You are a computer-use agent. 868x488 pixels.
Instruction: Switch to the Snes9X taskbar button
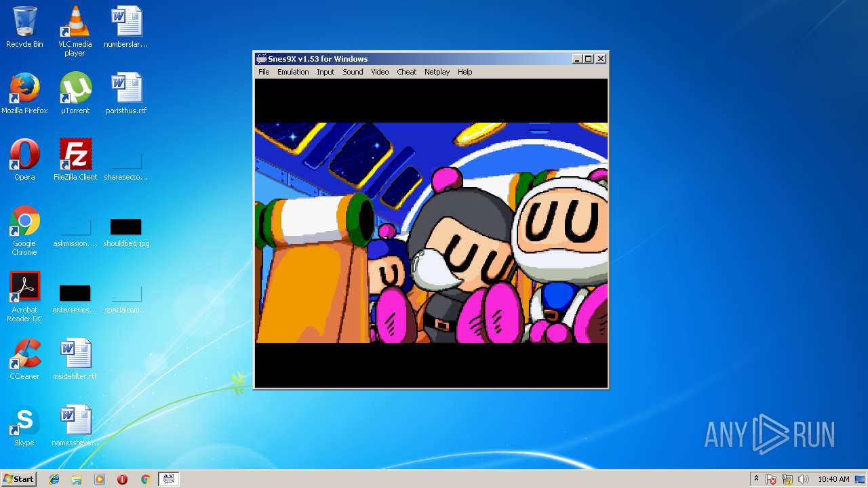[x=168, y=479]
